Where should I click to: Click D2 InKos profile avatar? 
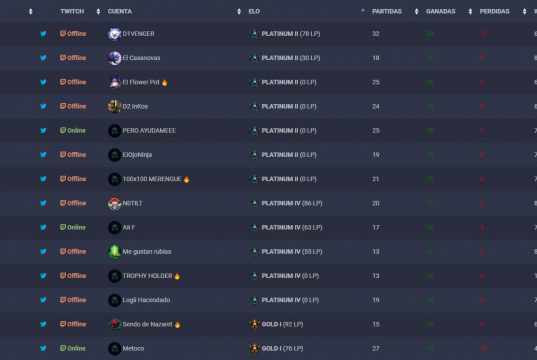pyautogui.click(x=114, y=107)
